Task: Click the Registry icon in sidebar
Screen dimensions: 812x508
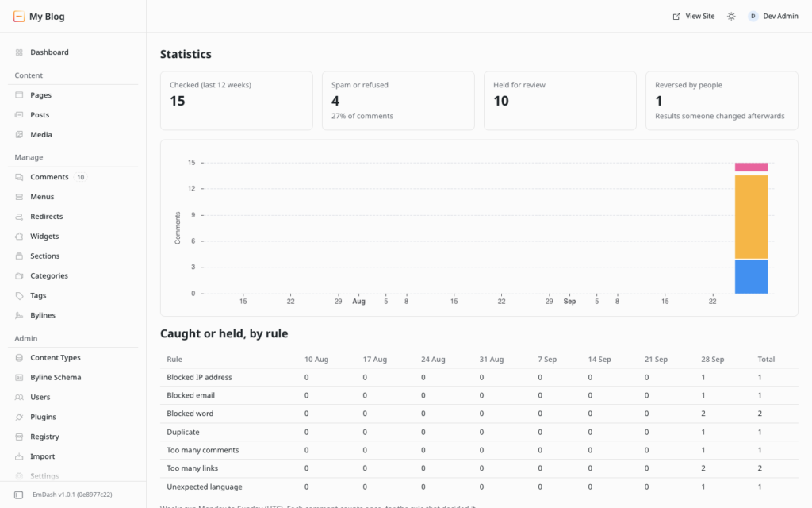Action: (x=19, y=437)
